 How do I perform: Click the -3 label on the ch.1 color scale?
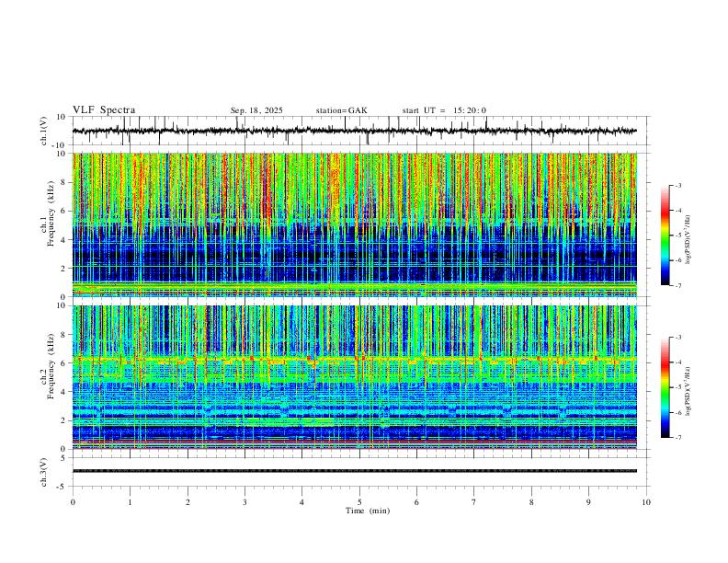click(677, 185)
